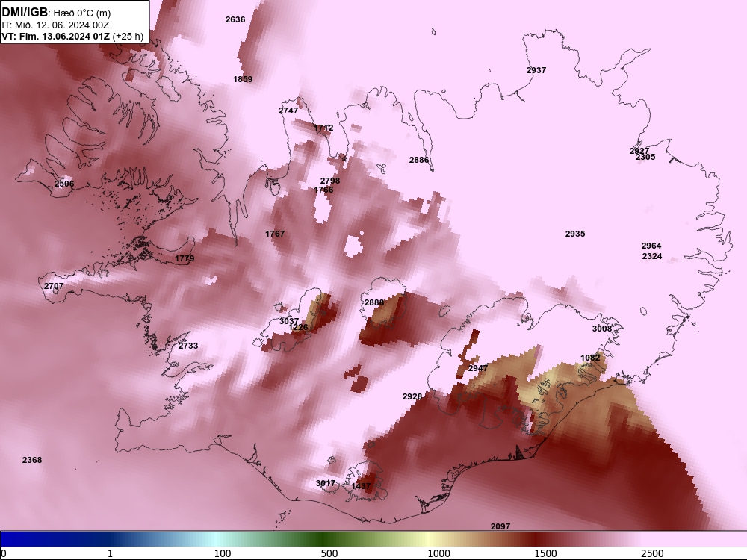Screen dimensions: 747x560
Task: Click the value label 3037
Action: point(288,321)
